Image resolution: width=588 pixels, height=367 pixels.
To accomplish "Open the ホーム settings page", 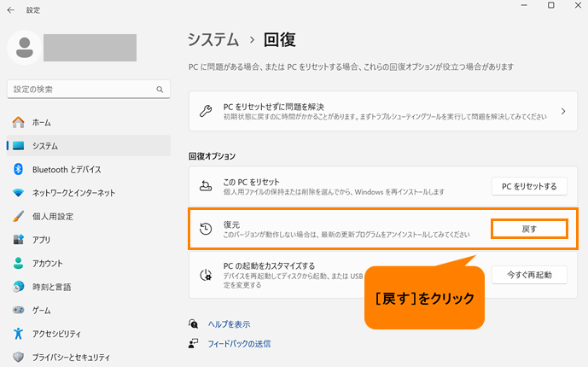I will point(41,123).
